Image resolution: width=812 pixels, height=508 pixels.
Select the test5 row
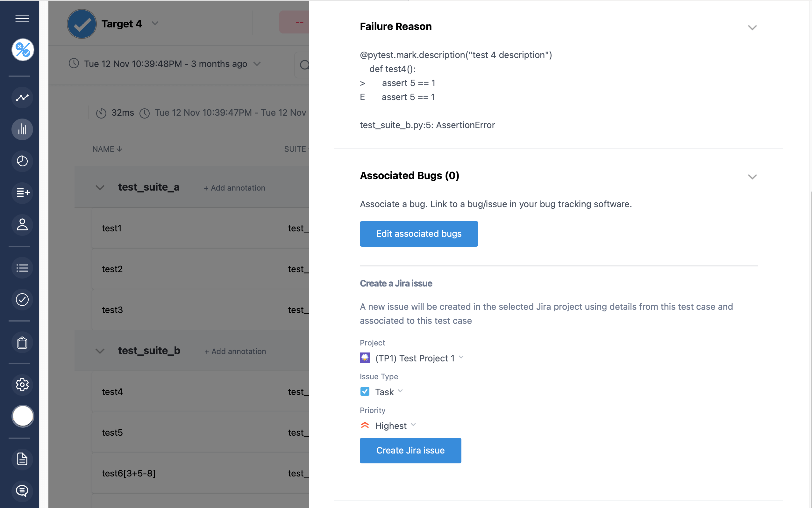[200, 432]
